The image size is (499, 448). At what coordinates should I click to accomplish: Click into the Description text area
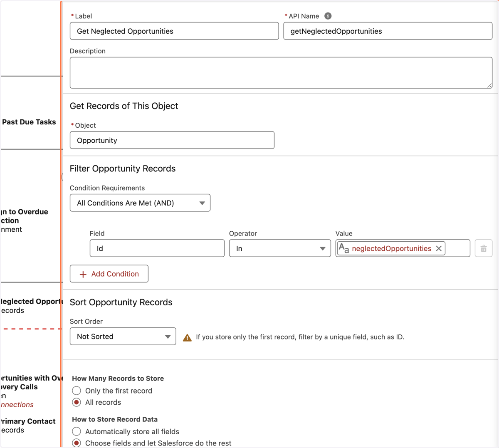[x=281, y=73]
